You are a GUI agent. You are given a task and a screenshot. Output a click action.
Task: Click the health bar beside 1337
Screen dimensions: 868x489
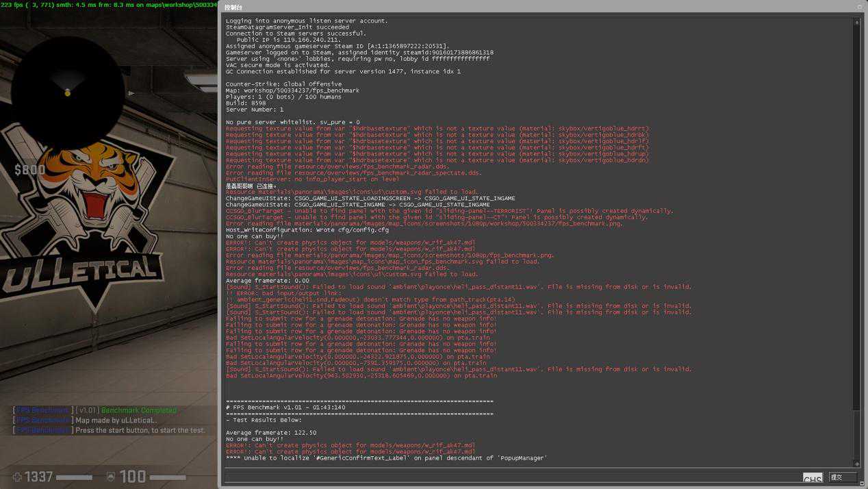[x=74, y=477]
